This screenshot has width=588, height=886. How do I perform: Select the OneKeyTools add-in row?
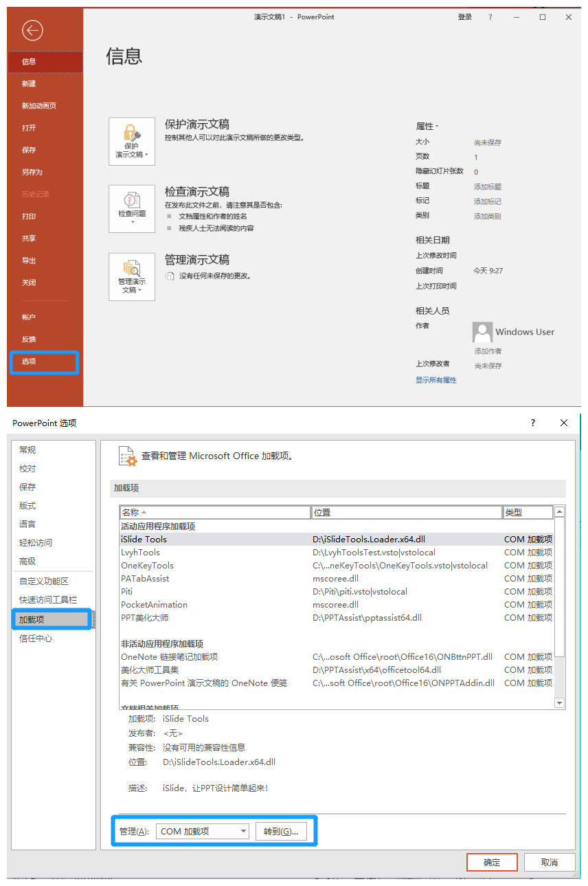tap(337, 566)
